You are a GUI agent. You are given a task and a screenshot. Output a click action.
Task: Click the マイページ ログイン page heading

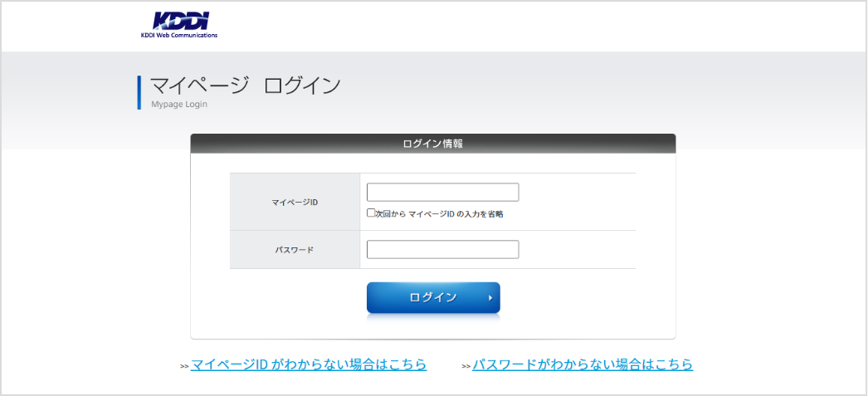pyautogui.click(x=246, y=86)
